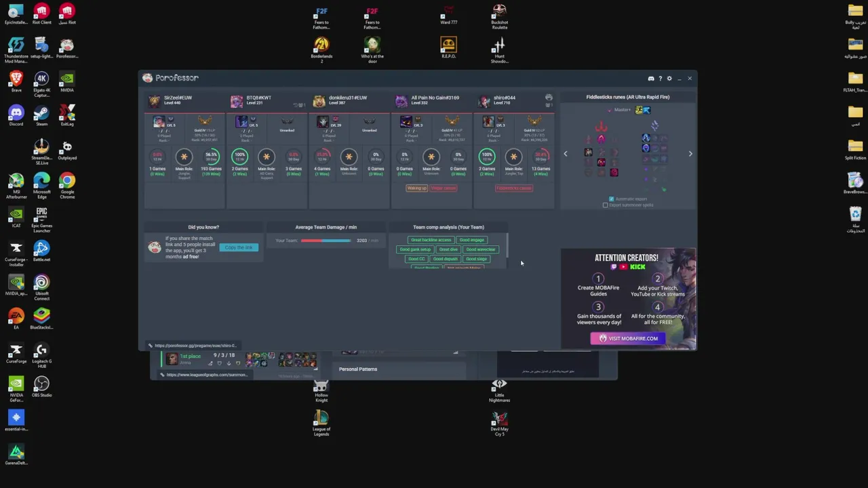
Task: Click the Good waveclear tag
Action: 481,249
